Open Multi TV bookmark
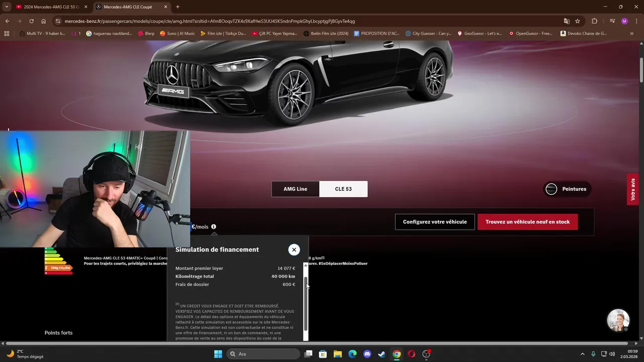 (42, 34)
